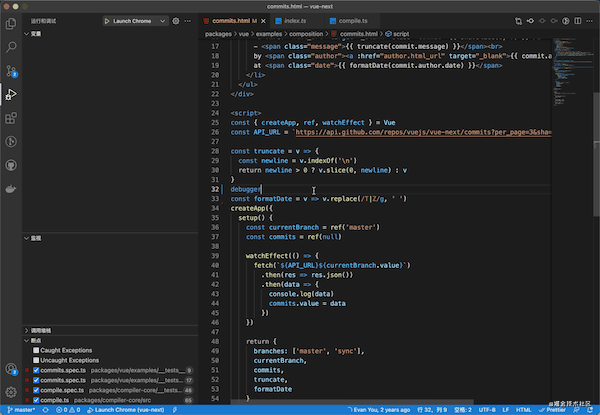Screen dimensions: 600x415
Task: Open Source Control view with badge
Action: tap(11, 71)
